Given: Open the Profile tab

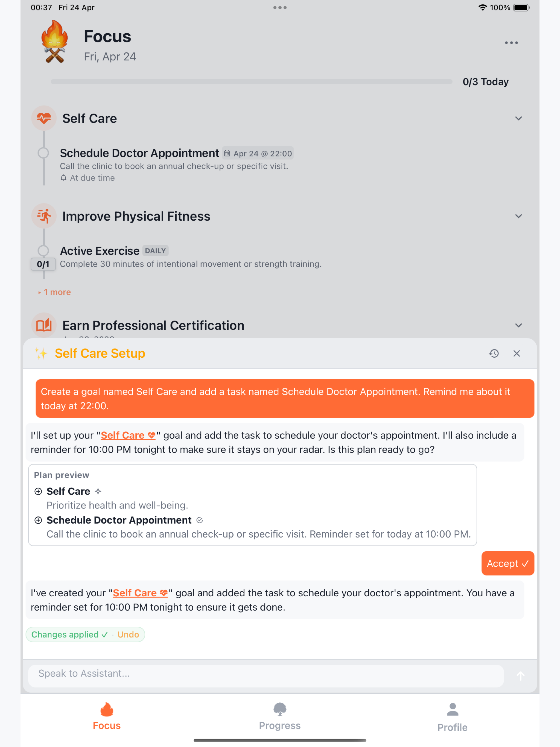Looking at the screenshot, I should [x=452, y=717].
